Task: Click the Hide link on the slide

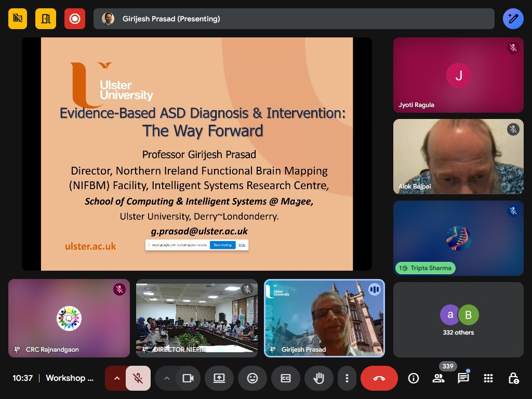Action: [242, 245]
